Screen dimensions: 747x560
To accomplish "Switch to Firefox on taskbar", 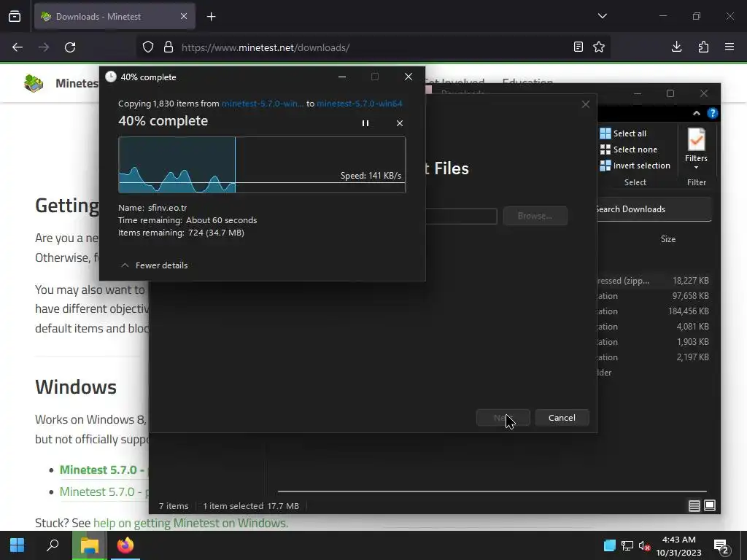I will click(x=125, y=545).
